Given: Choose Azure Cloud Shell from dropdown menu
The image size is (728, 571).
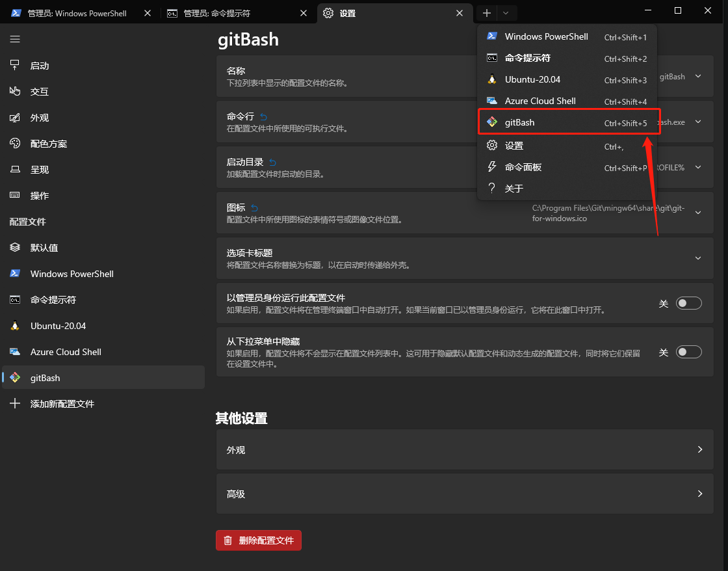Looking at the screenshot, I should coord(566,101).
